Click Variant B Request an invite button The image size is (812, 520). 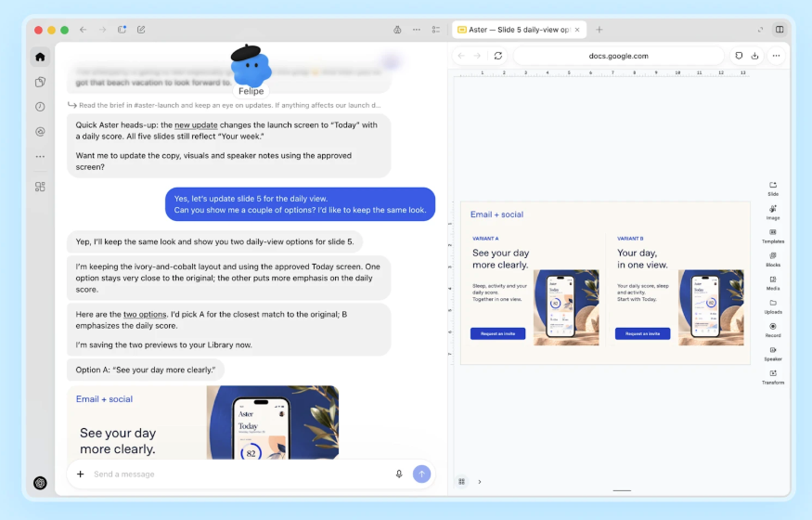(x=643, y=333)
